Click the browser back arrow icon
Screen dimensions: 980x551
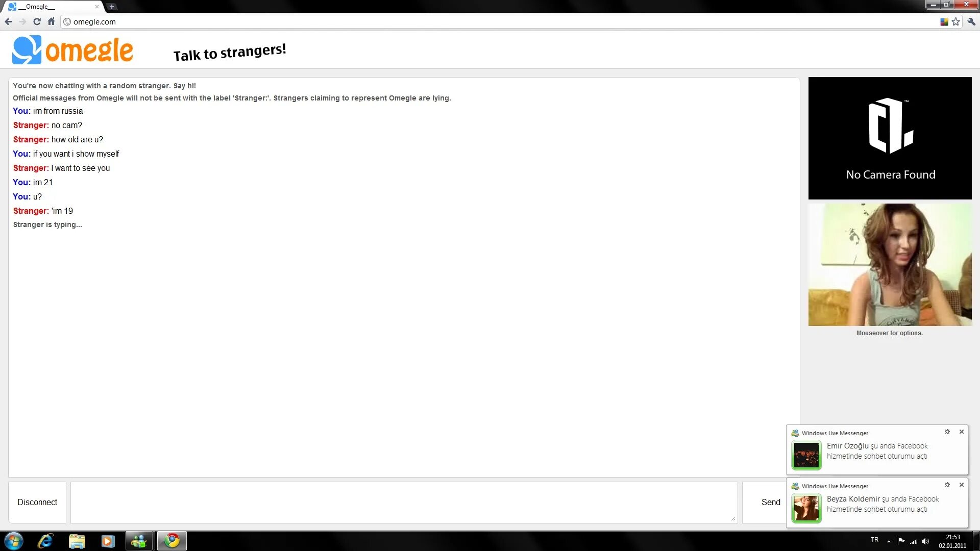(x=9, y=21)
